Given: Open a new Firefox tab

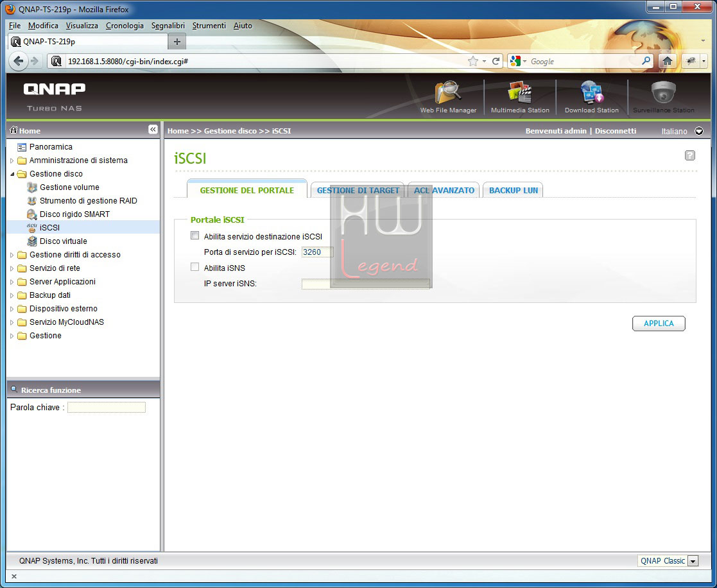Looking at the screenshot, I should [x=177, y=42].
